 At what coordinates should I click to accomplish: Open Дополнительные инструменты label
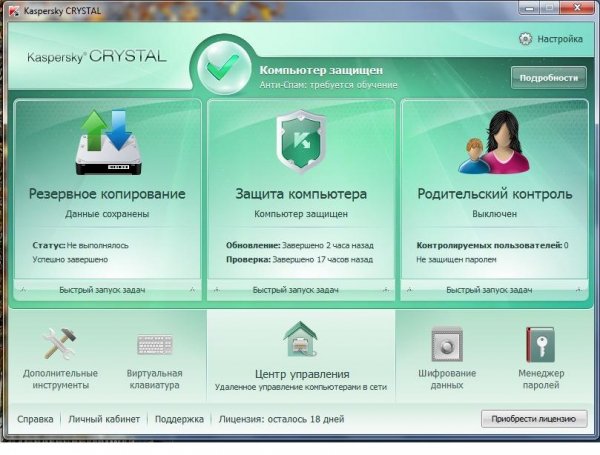pos(60,379)
